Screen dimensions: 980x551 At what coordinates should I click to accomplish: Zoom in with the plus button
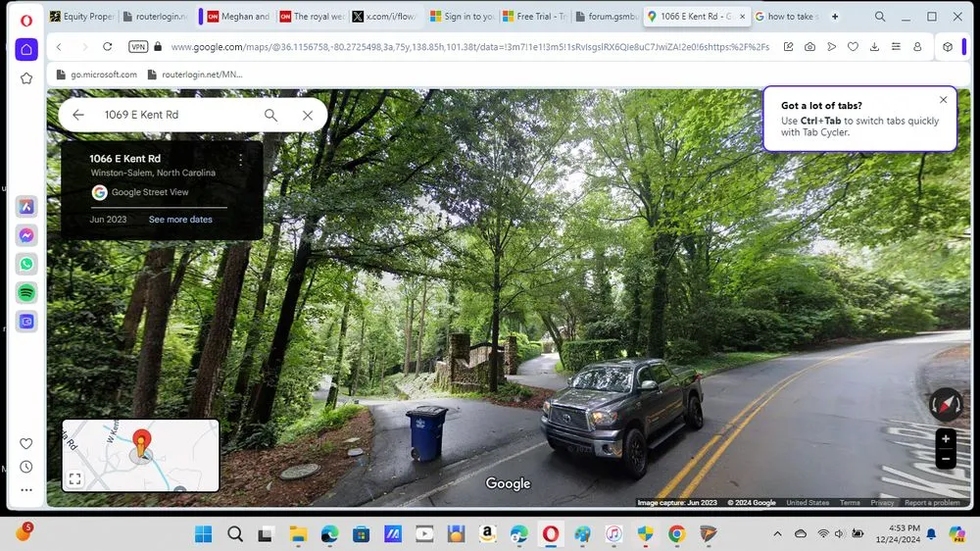[946, 439]
